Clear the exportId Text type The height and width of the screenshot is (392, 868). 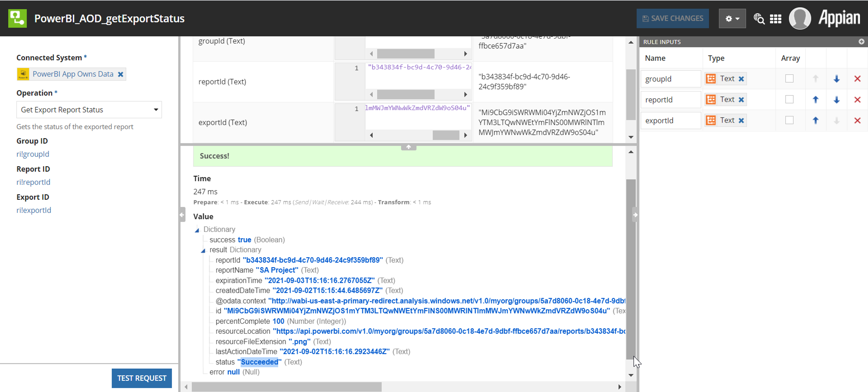point(741,120)
